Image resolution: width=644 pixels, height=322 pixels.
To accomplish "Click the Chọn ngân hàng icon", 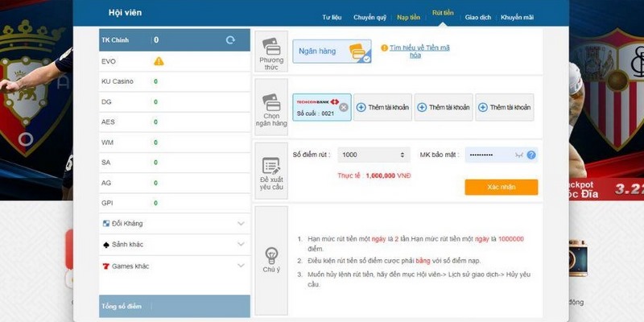I will [271, 103].
